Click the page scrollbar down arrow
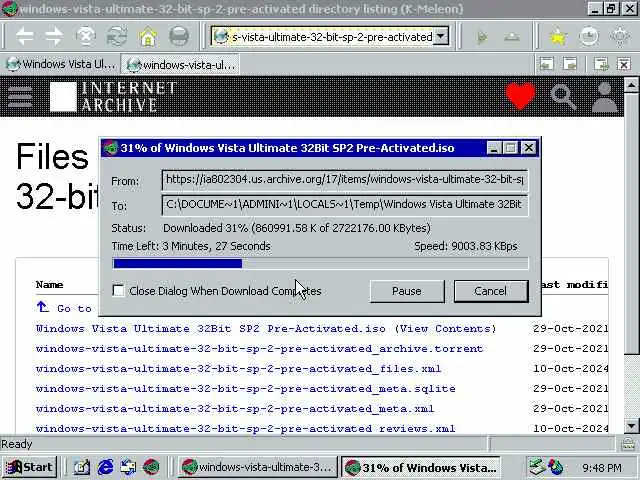The width and height of the screenshot is (640, 480). [x=631, y=426]
